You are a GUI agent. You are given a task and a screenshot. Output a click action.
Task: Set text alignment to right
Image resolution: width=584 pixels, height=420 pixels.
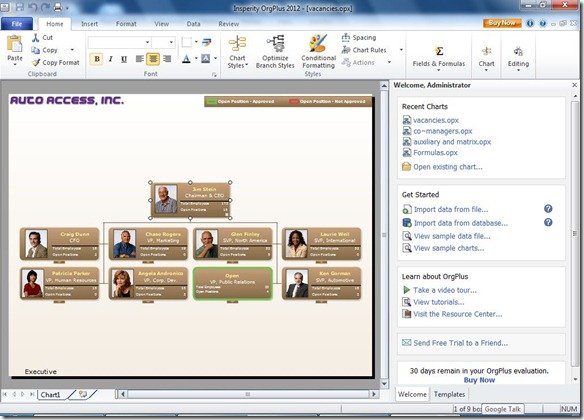click(x=167, y=59)
